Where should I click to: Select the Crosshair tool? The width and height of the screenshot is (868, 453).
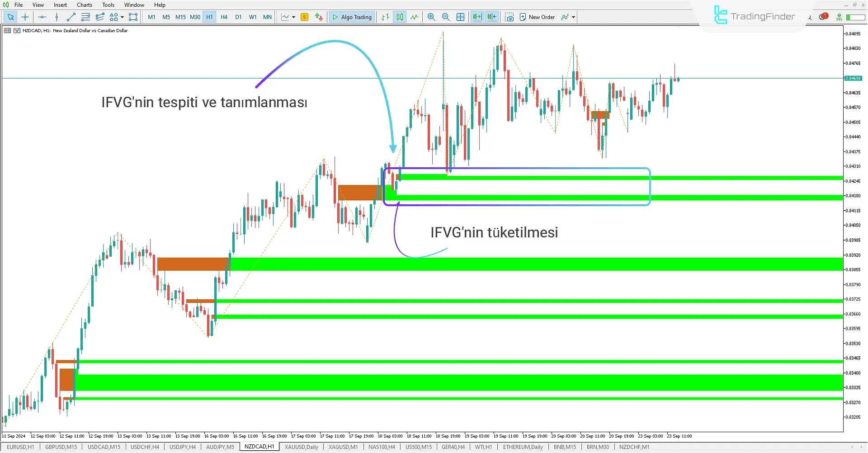pyautogui.click(x=25, y=17)
